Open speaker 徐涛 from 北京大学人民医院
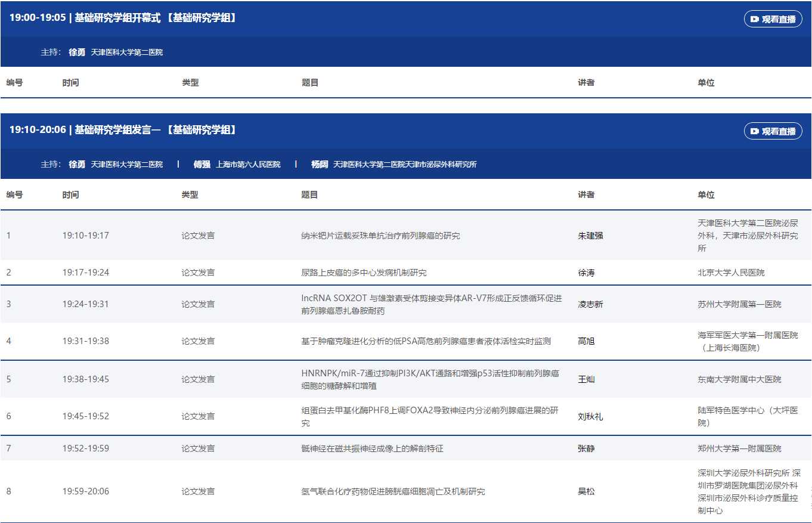The width and height of the screenshot is (812, 523). point(586,273)
